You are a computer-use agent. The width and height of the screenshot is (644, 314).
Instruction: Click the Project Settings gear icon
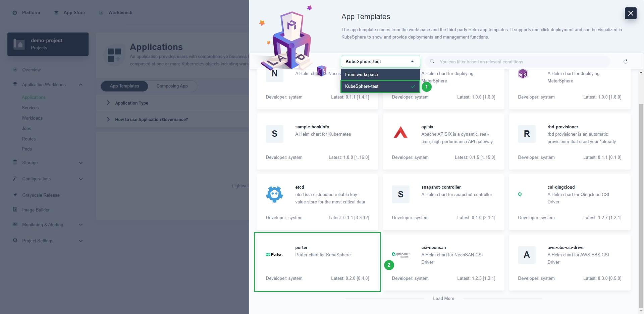click(x=15, y=240)
